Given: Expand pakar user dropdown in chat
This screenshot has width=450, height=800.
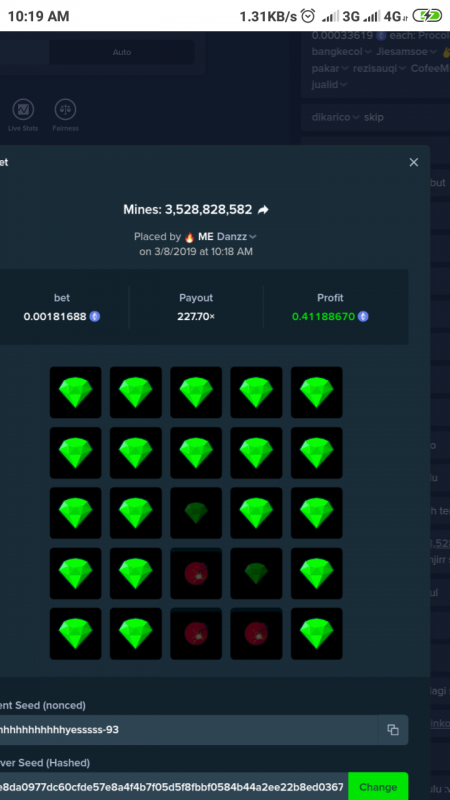Looking at the screenshot, I should click(x=345, y=68).
